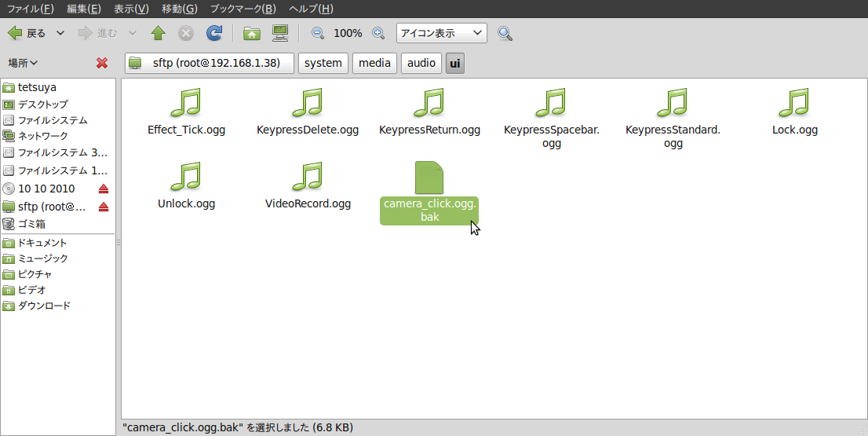Image resolution: width=868 pixels, height=436 pixels.
Task: Select the KeypressDelete.ogg file icon
Action: point(308,102)
